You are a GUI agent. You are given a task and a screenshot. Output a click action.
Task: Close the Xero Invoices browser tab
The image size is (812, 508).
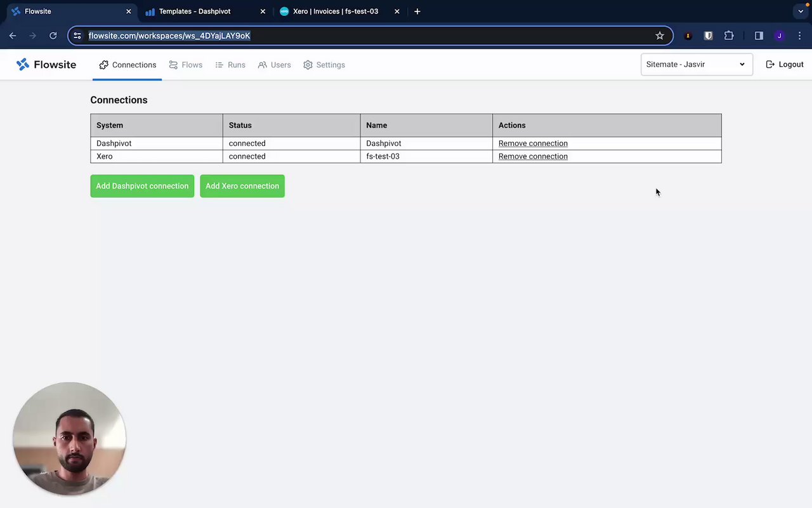point(397,11)
